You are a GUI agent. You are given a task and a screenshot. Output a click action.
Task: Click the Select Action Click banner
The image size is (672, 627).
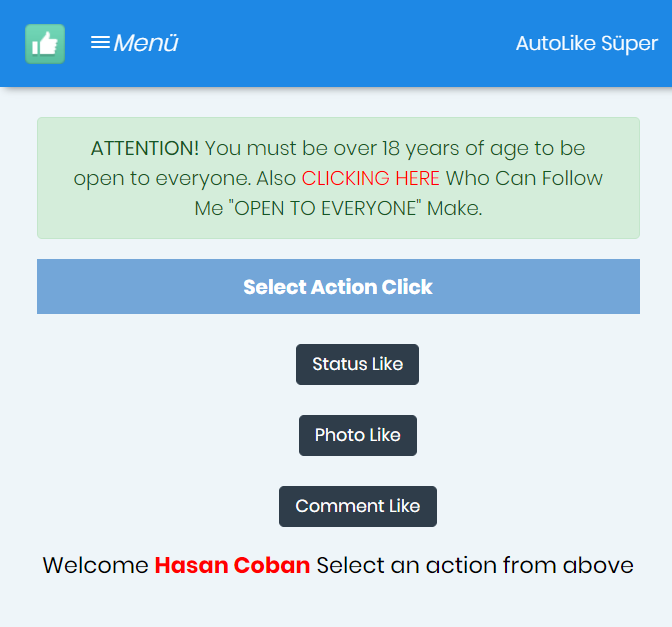click(x=338, y=286)
